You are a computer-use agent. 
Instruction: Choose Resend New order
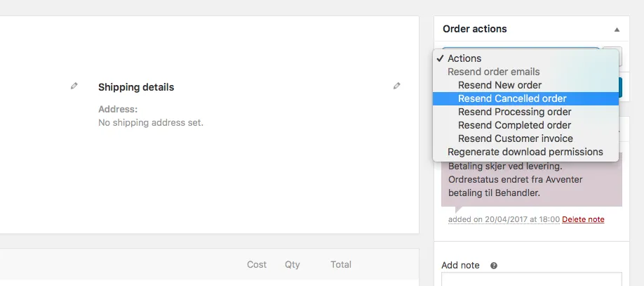point(499,85)
